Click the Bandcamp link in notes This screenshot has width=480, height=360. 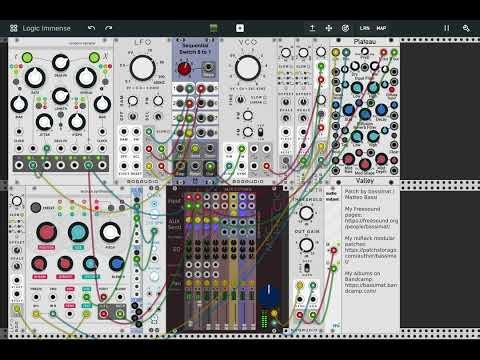coord(371,288)
